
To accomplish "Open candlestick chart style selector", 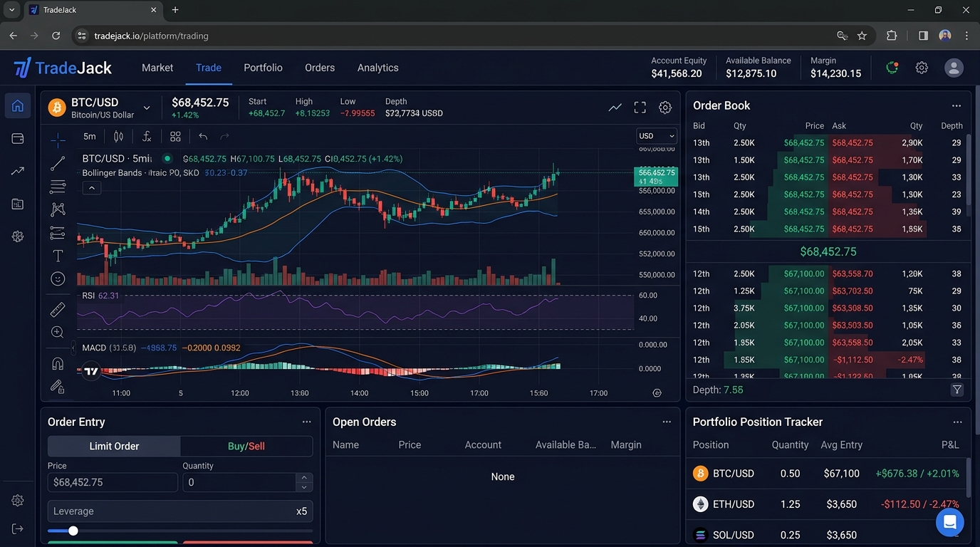I will (x=119, y=137).
